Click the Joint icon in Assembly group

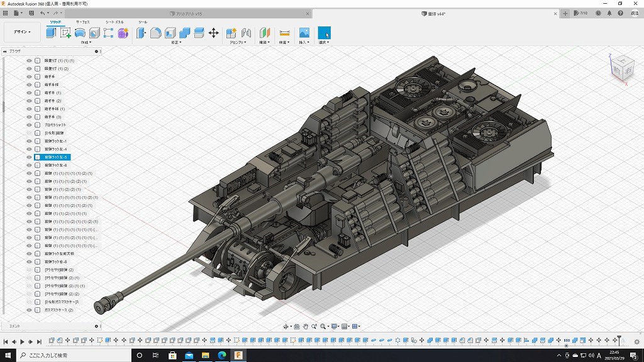pyautogui.click(x=246, y=33)
